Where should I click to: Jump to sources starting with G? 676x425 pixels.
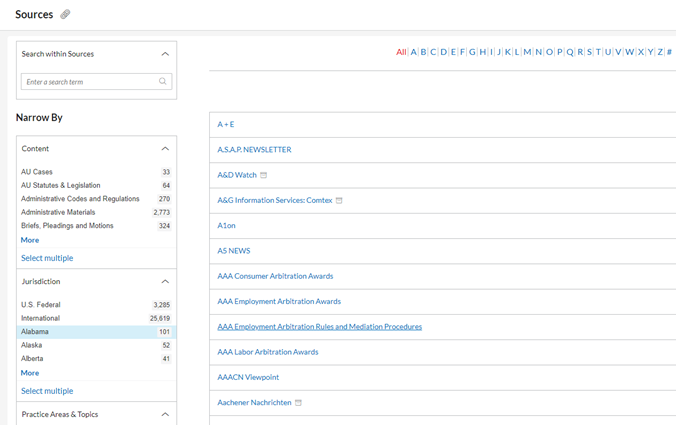tap(472, 52)
